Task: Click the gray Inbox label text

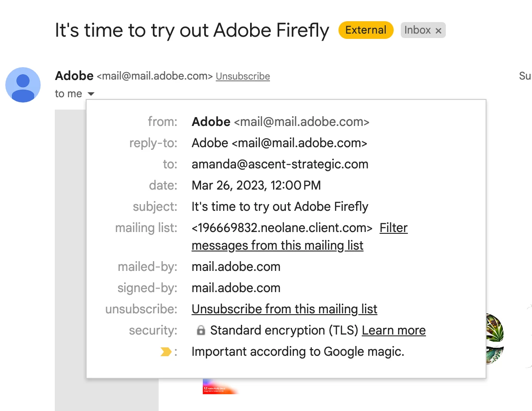Action: click(417, 30)
